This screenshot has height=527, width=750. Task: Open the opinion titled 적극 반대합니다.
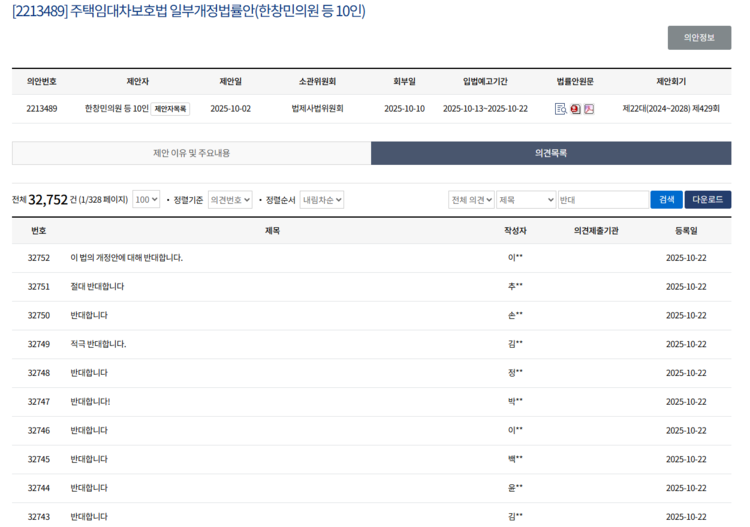(98, 345)
